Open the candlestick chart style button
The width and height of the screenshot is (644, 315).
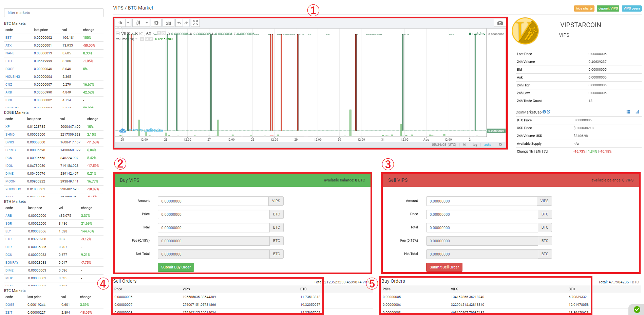pos(138,23)
